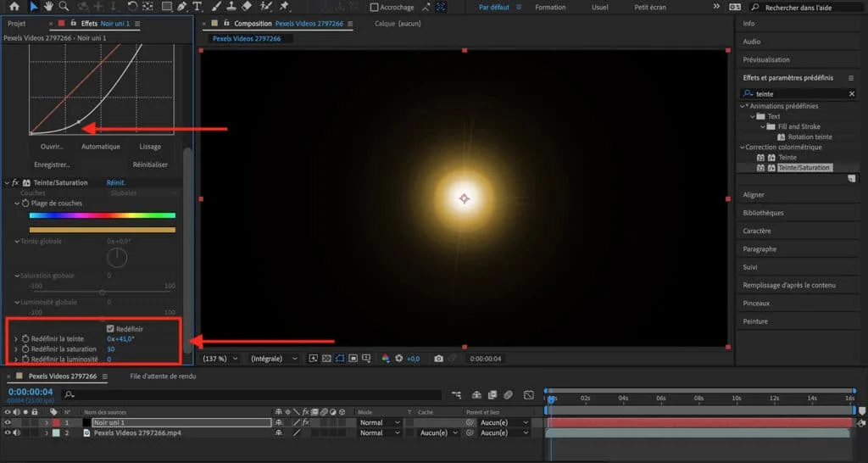Hide the Pexels Videos 2797266.mp4 layer
The height and width of the screenshot is (463, 868).
click(x=8, y=433)
